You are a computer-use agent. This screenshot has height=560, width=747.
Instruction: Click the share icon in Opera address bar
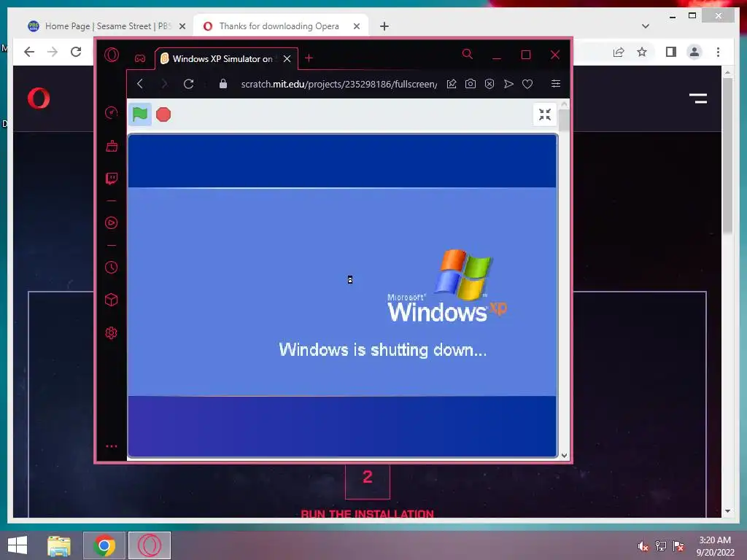(x=452, y=84)
